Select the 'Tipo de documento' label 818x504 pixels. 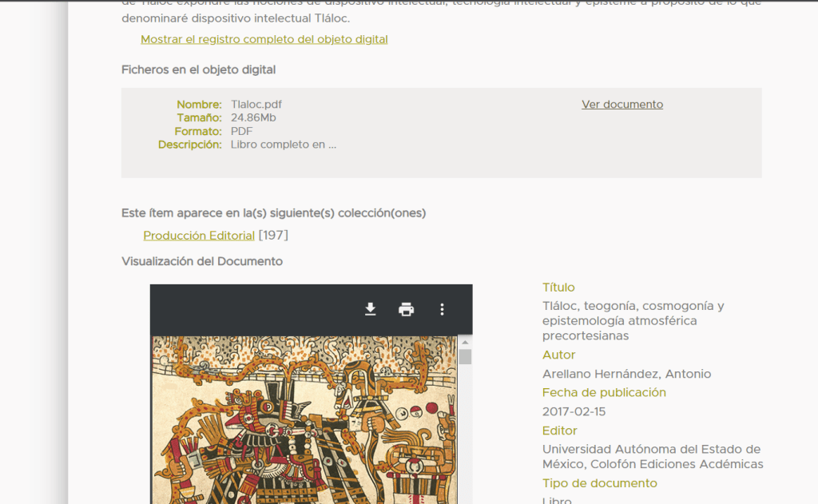pyautogui.click(x=599, y=483)
